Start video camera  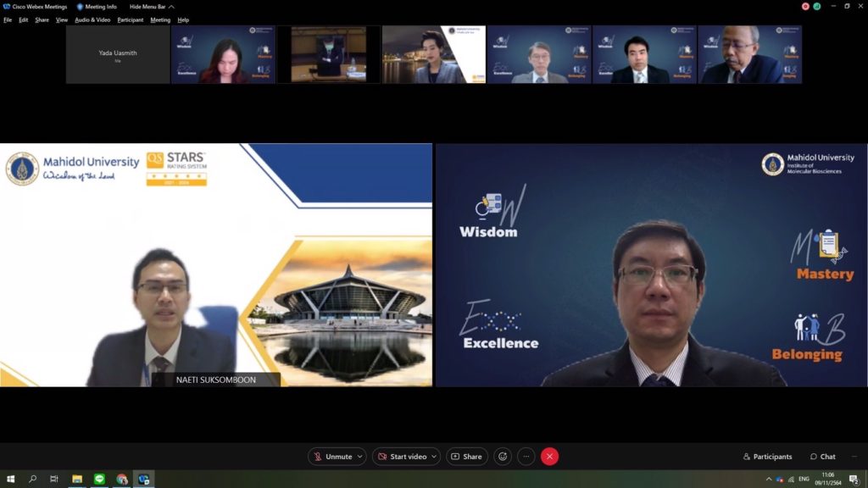click(402, 457)
